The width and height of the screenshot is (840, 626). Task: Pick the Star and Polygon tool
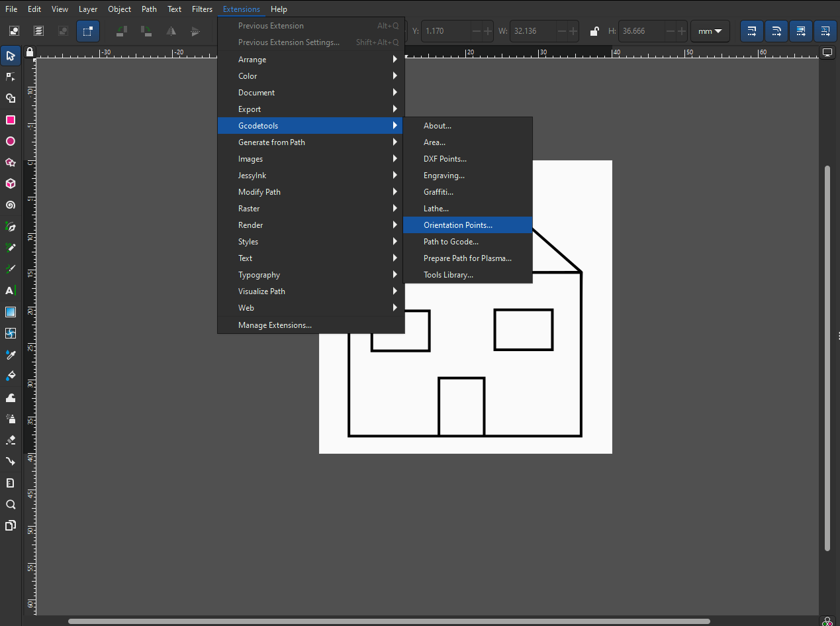11,162
